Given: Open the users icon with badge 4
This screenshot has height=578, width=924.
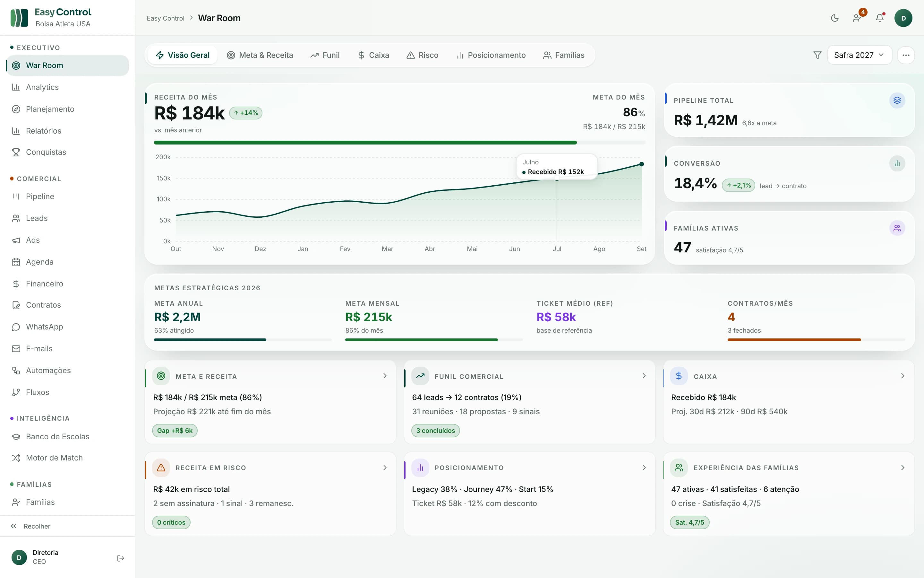Looking at the screenshot, I should click(857, 18).
